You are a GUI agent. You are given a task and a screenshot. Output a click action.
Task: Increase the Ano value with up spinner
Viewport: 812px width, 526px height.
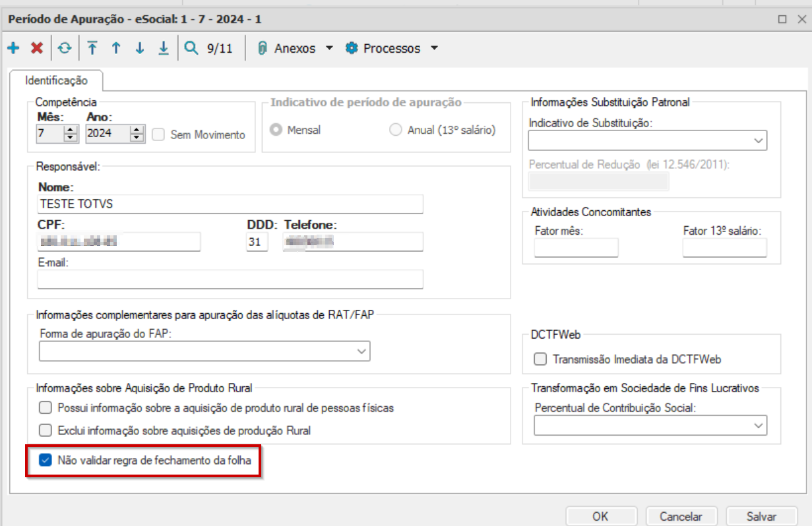click(137, 130)
